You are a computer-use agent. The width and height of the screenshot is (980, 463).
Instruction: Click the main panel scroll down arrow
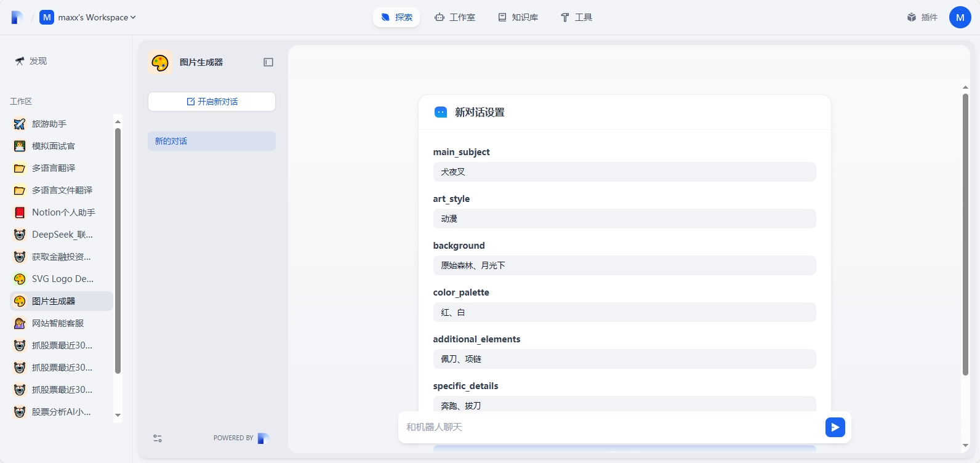[965, 445]
